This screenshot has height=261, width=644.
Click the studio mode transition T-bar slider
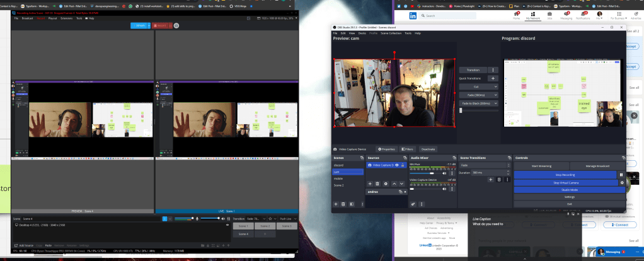click(478, 110)
